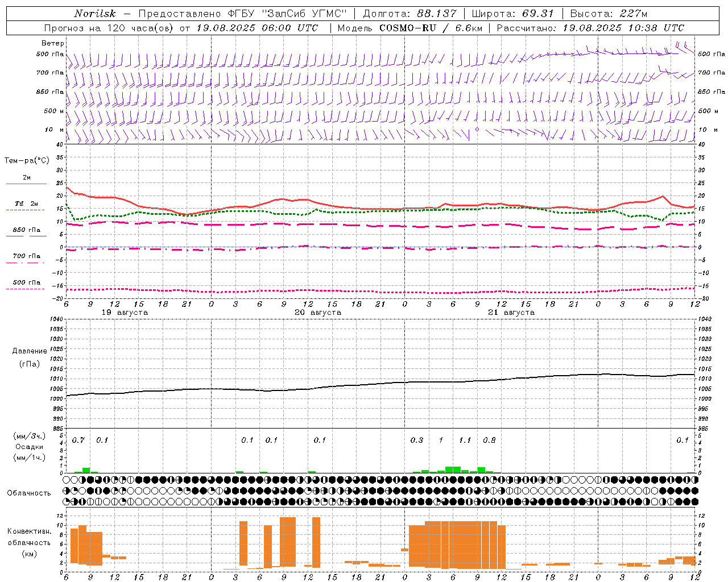Click the "Широта: 69.31" header field

(512, 14)
